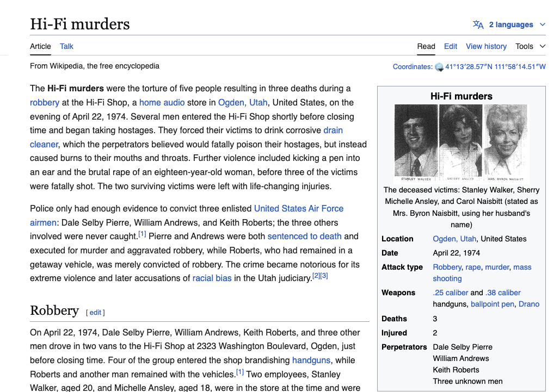This screenshot has width=560, height=392.
Task: Open the United States Air Force link
Action: [x=299, y=208]
